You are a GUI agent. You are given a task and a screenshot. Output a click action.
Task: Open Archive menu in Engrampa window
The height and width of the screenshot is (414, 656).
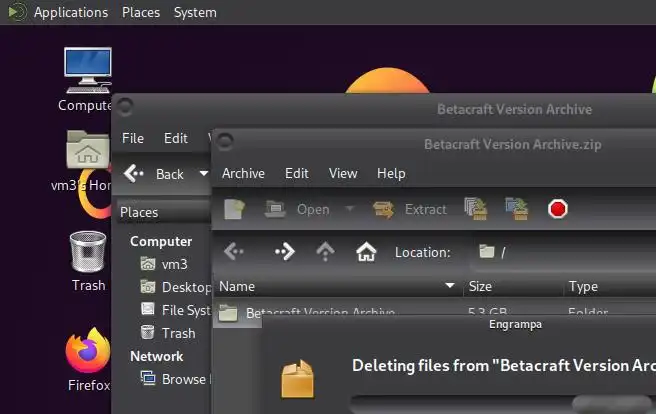click(x=243, y=174)
